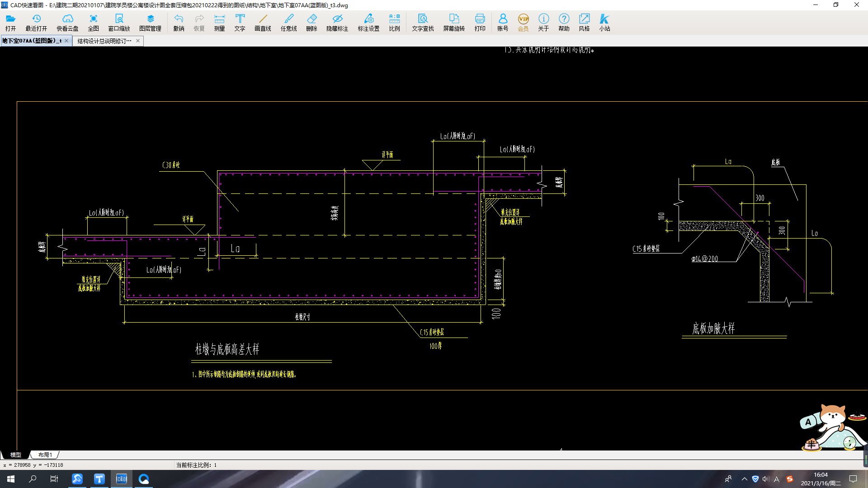Click 全图 zoom extents icon
The width and height of the screenshot is (868, 488).
pos(93,23)
